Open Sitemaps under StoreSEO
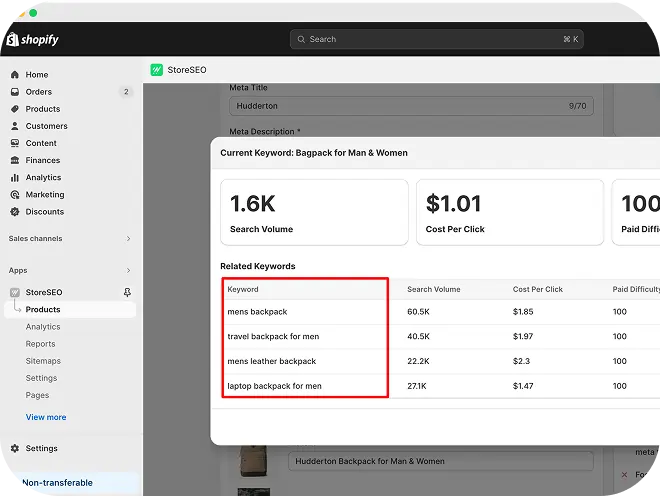The image size is (660, 496). [x=43, y=361]
